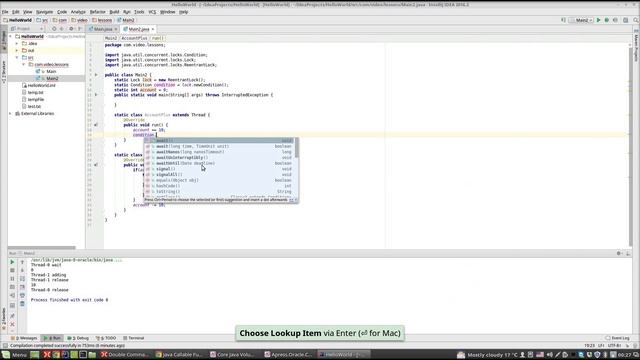Open the Help menu
The image size is (640, 360).
point(184,12)
